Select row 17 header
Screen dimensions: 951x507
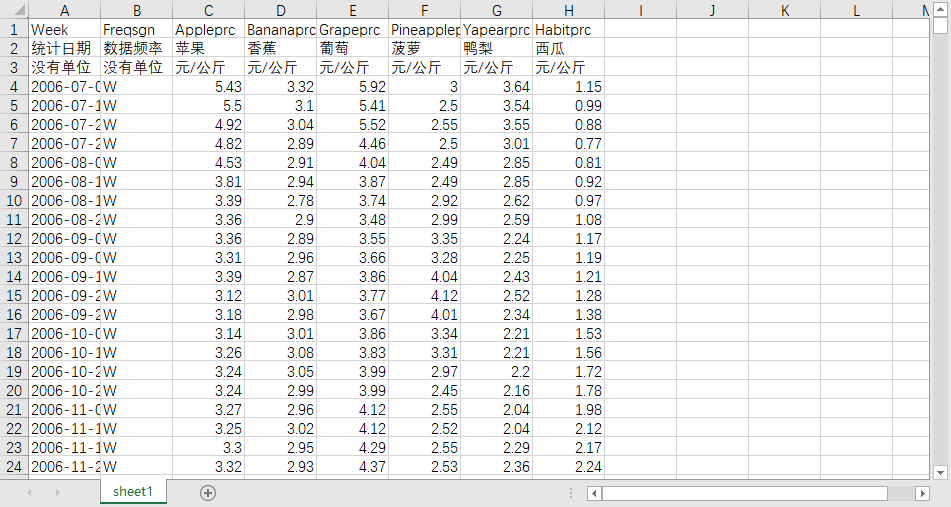(14, 333)
